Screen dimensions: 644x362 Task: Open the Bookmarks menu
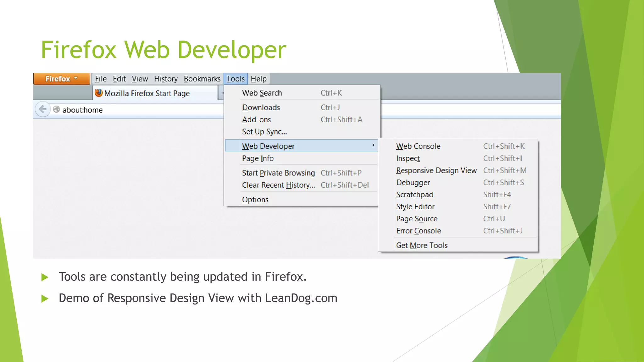click(x=202, y=79)
